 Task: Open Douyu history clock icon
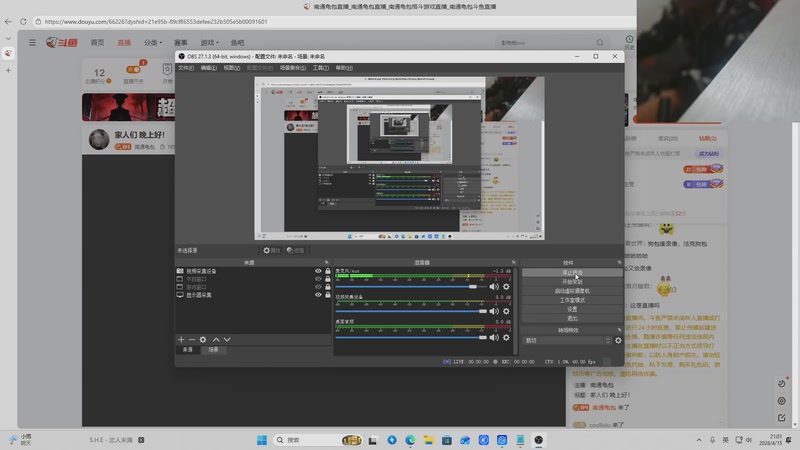(630, 39)
